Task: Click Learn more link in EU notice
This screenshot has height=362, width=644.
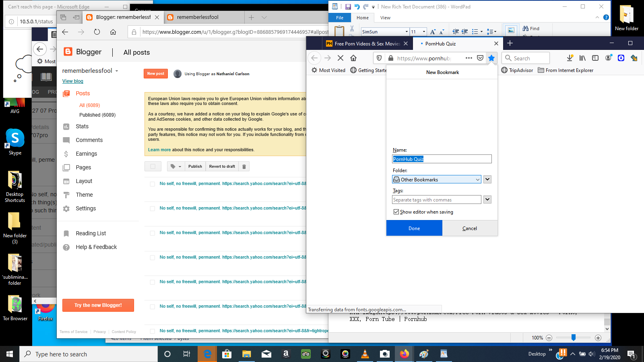Action: click(x=159, y=150)
